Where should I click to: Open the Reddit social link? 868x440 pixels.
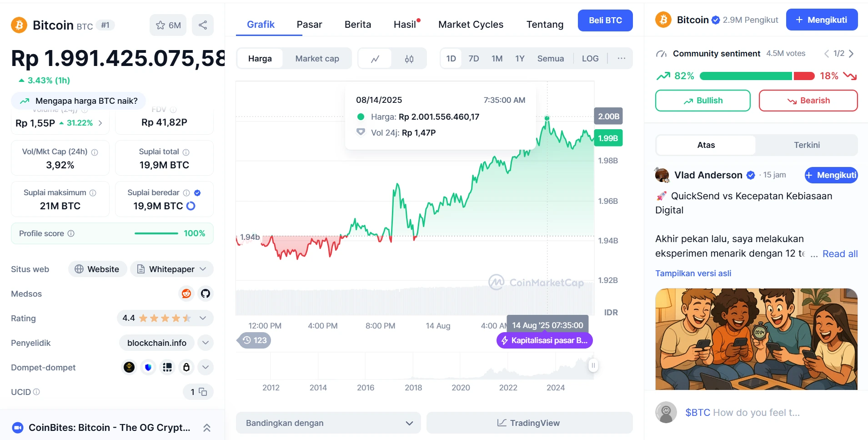[186, 293]
